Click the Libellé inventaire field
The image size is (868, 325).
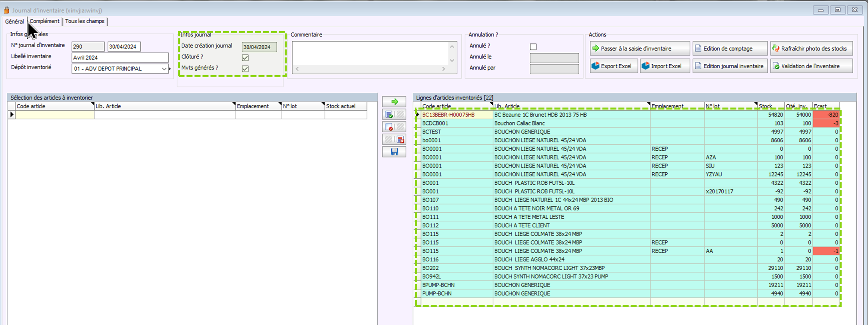tap(120, 58)
